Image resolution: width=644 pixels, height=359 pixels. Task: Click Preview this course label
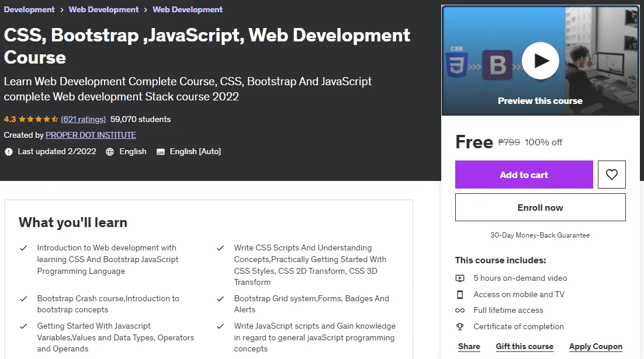(x=540, y=101)
